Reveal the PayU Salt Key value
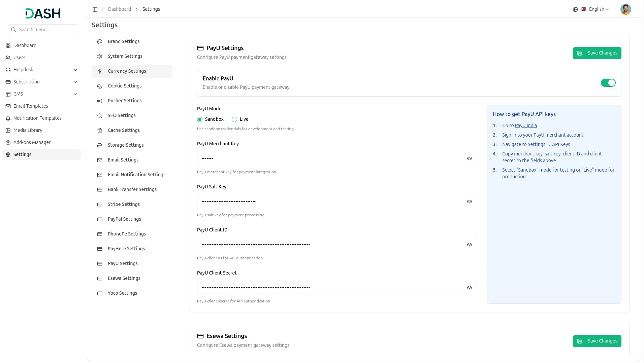Screen dimensions: 644x363 click(x=470, y=202)
